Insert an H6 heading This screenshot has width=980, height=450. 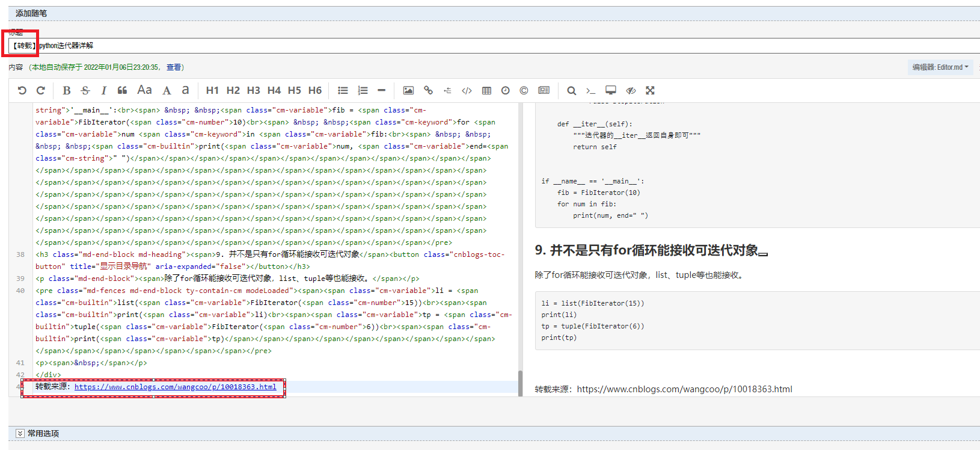[x=315, y=90]
